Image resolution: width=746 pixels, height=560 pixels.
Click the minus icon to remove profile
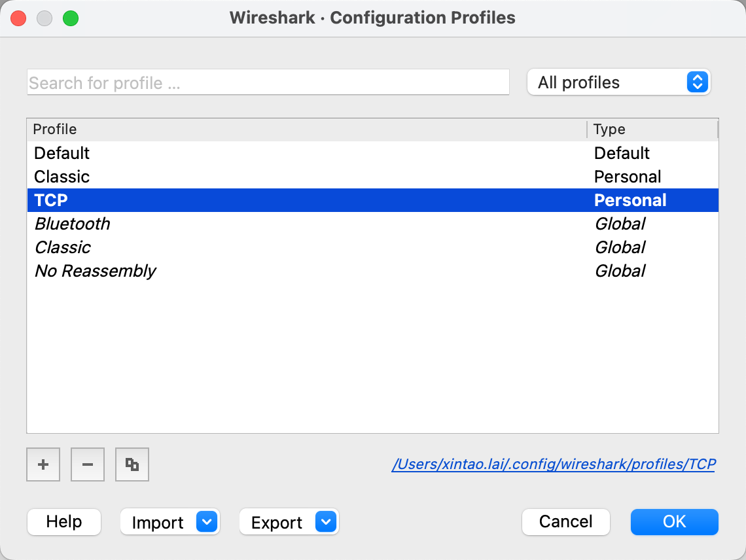88,464
